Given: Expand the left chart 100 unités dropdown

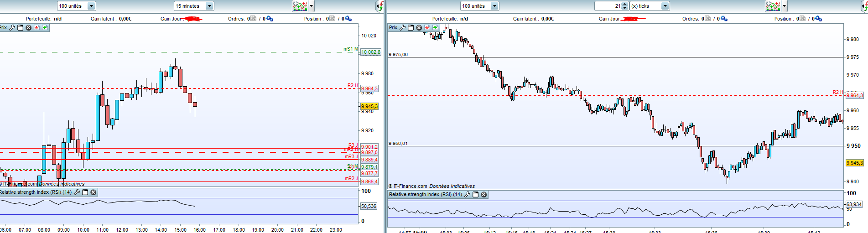Looking at the screenshot, I should point(91,6).
